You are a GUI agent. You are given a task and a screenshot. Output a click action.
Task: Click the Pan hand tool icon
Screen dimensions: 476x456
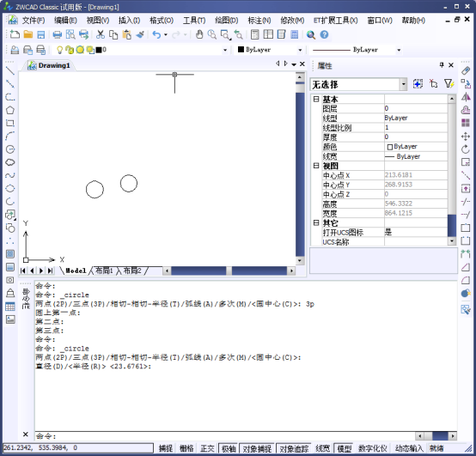(x=199, y=34)
